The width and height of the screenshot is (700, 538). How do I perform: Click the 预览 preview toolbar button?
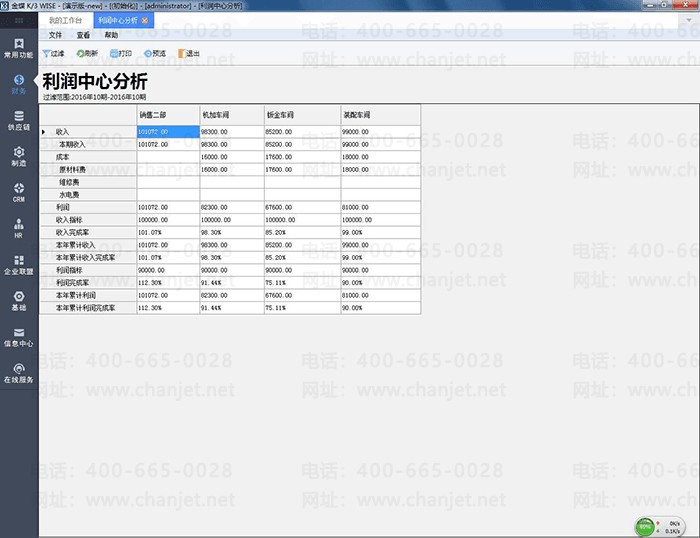pos(155,53)
